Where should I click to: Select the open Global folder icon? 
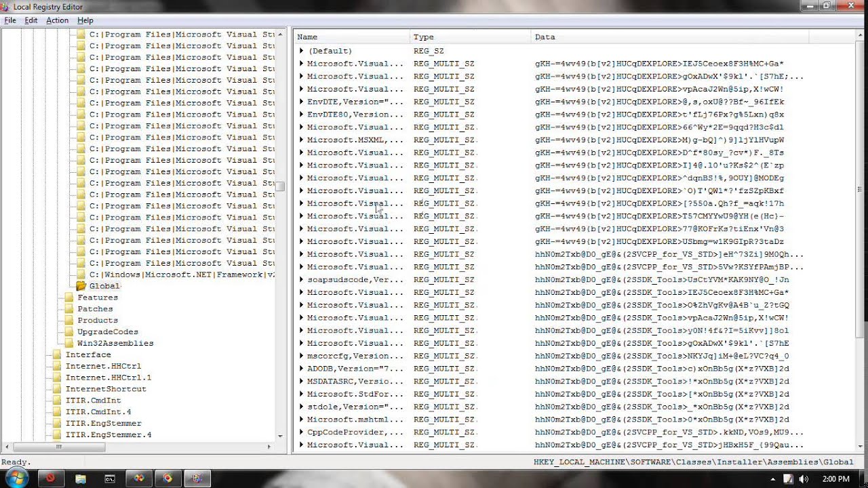coord(81,286)
